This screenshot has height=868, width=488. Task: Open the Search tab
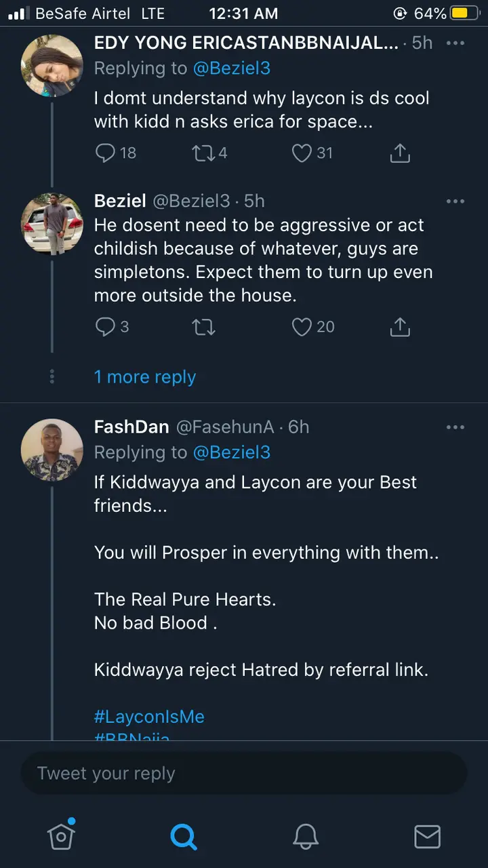point(183,836)
